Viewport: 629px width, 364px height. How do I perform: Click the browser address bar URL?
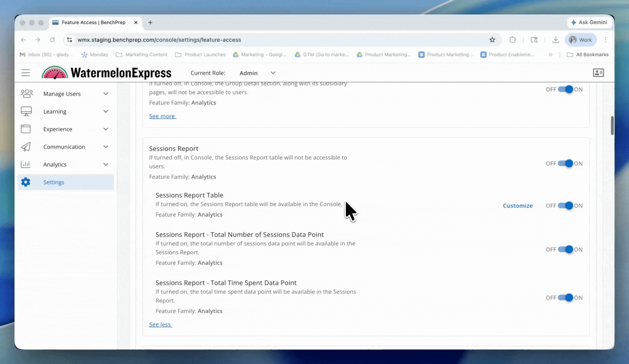(159, 40)
